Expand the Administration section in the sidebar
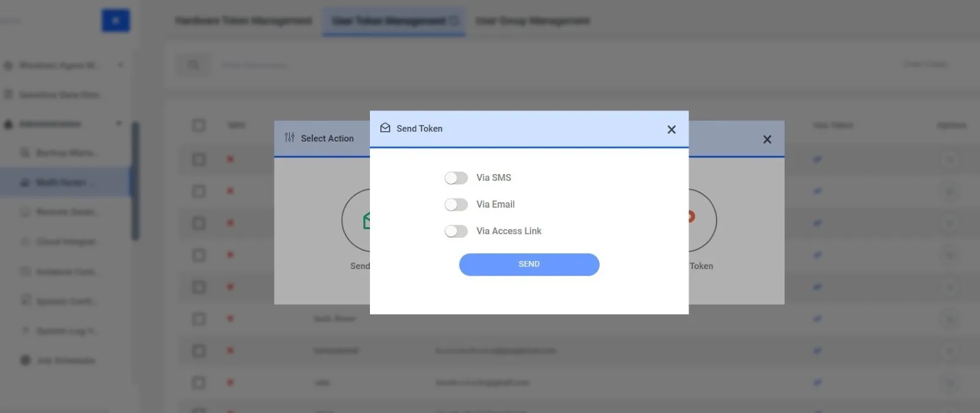980x413 pixels. tap(63, 124)
